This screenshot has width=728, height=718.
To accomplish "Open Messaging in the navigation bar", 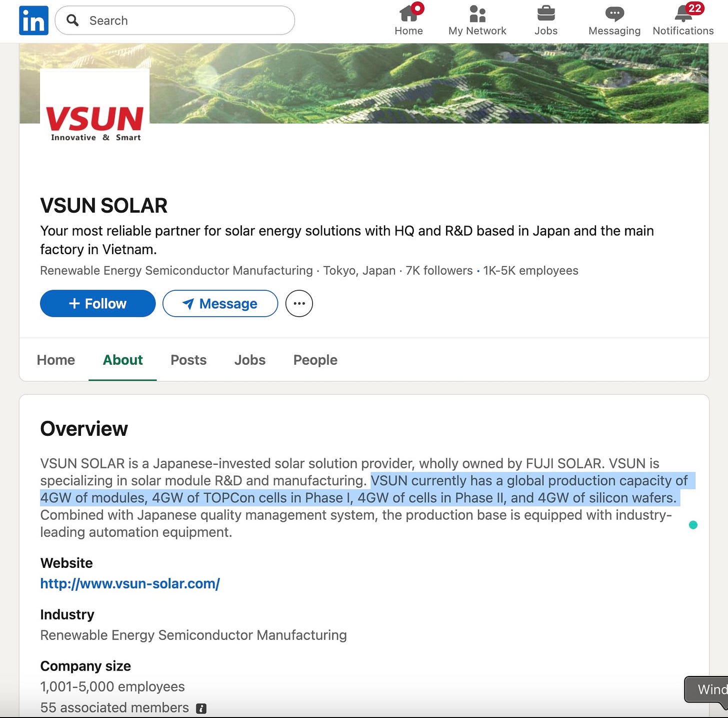I will pyautogui.click(x=614, y=21).
